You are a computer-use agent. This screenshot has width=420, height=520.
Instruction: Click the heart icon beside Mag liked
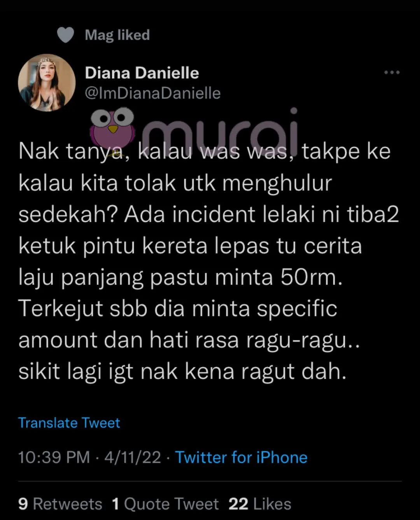point(65,35)
